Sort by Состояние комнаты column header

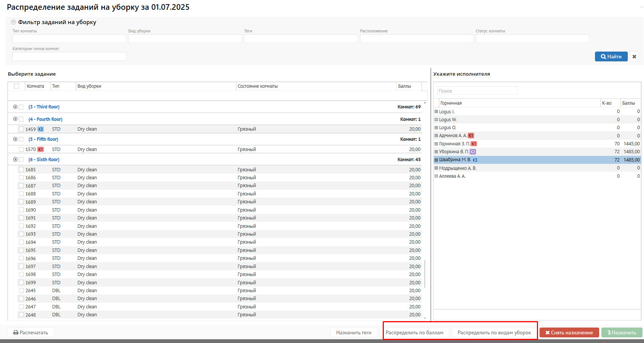(258, 86)
